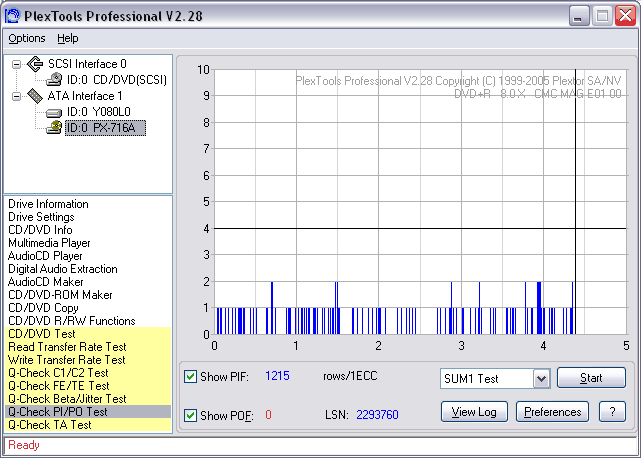
Task: Open AudioCD Player function
Action: pos(45,256)
